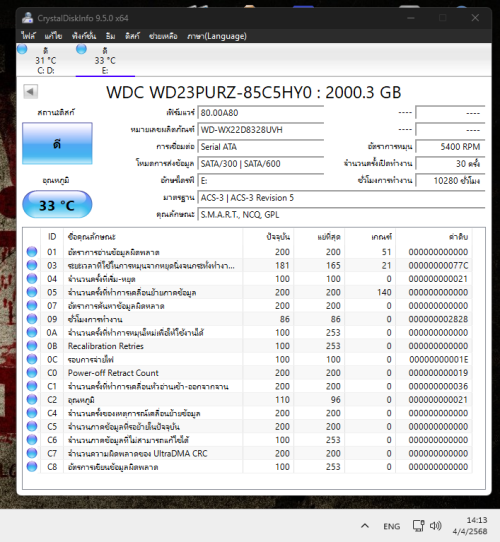The height and width of the screenshot is (542, 500).
Task: Select the Recalibration Retries attribute name
Action: (105, 346)
